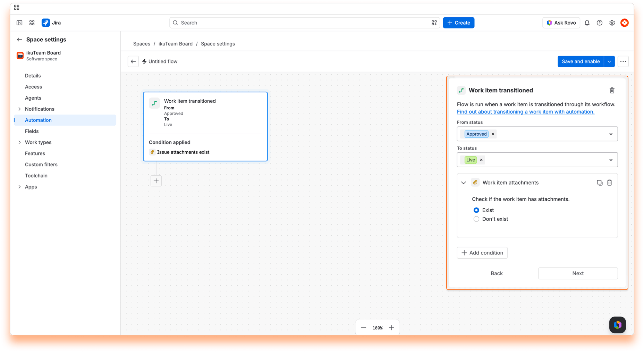Viewport: 644px width, 352px height.
Task: Open the transitioning a work item help link
Action: point(526,112)
